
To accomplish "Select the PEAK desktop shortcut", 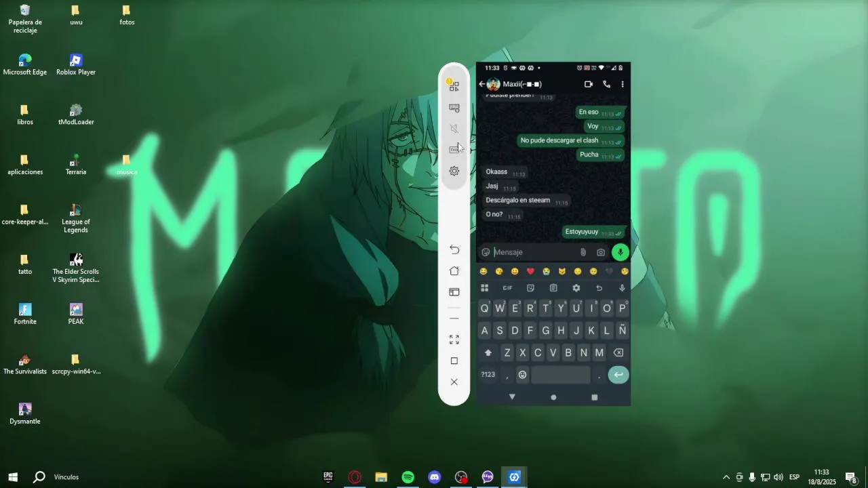I will [x=76, y=314].
